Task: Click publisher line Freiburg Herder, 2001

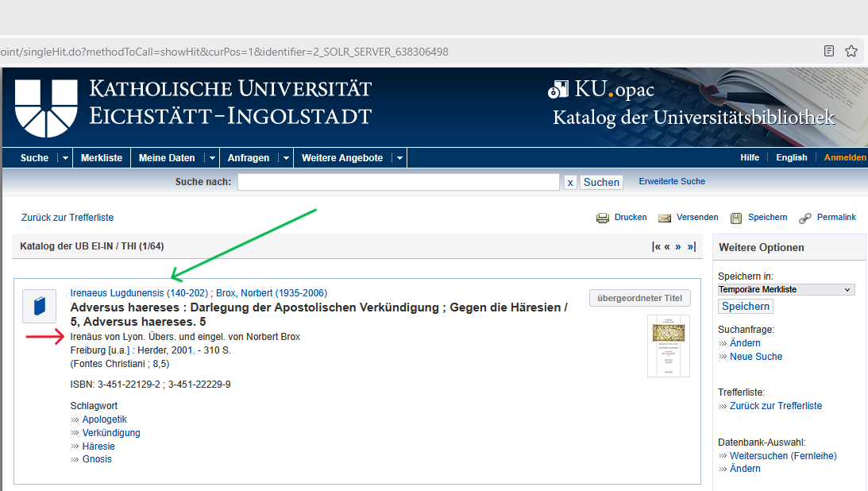Action: coord(151,350)
